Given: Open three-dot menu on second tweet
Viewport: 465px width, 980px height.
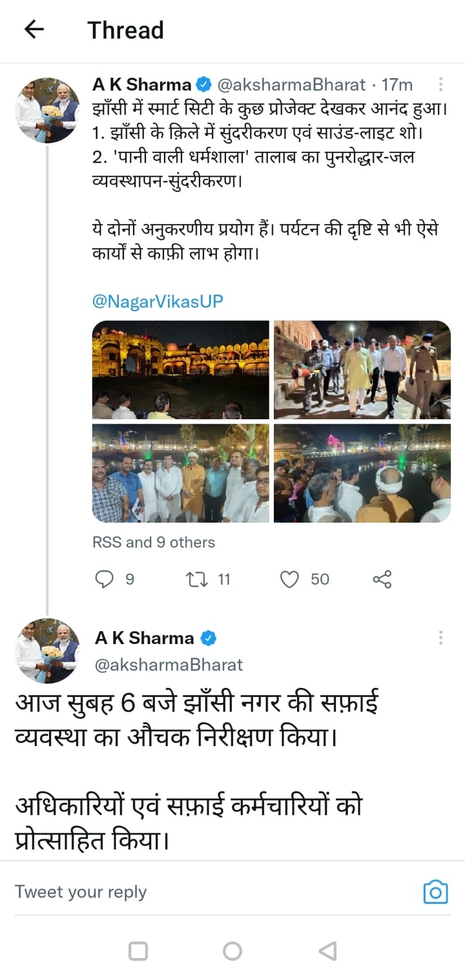Looking at the screenshot, I should click(x=440, y=638).
